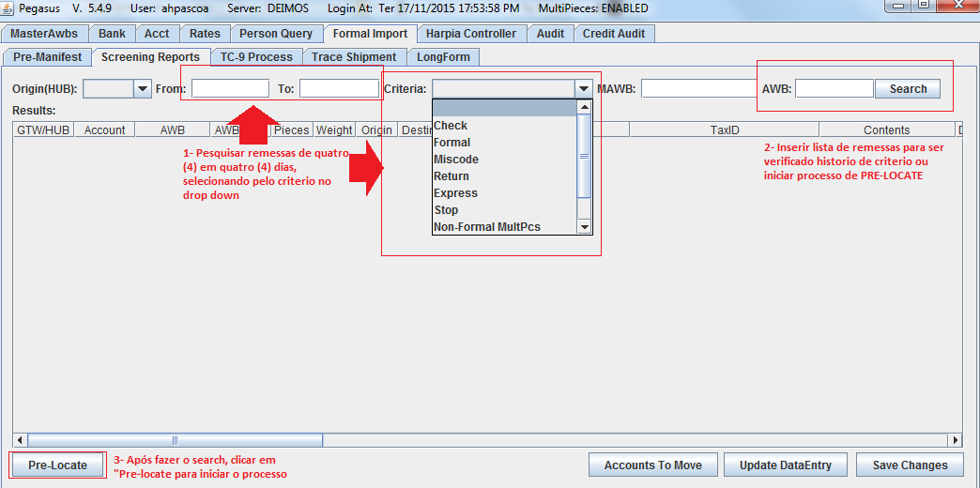Choose Non-Formal MultPcs in Criteria list
The image size is (980, 488).
(x=504, y=227)
